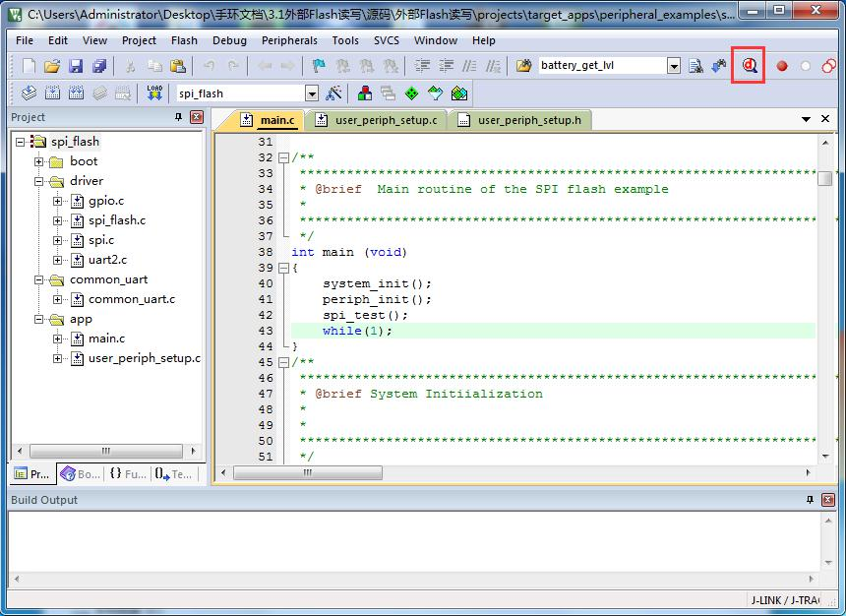Open the editor window list dropdown arrow
The image size is (846, 616).
(x=806, y=119)
